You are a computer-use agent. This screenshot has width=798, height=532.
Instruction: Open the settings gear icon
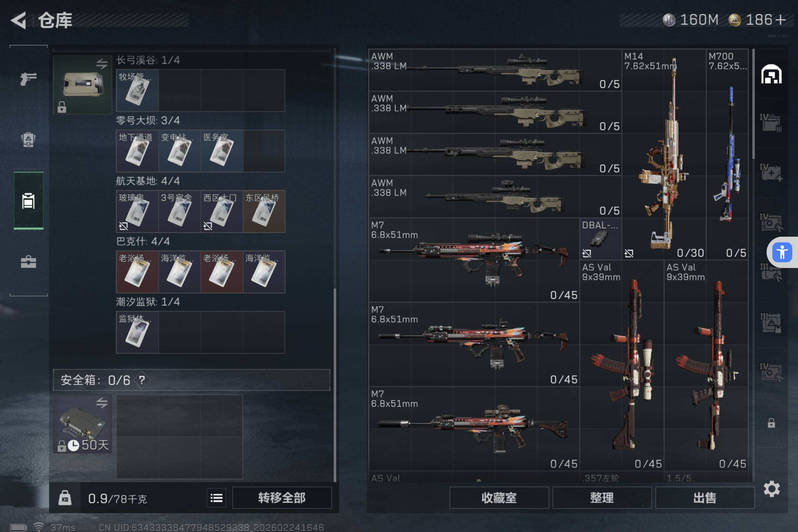coord(771,489)
